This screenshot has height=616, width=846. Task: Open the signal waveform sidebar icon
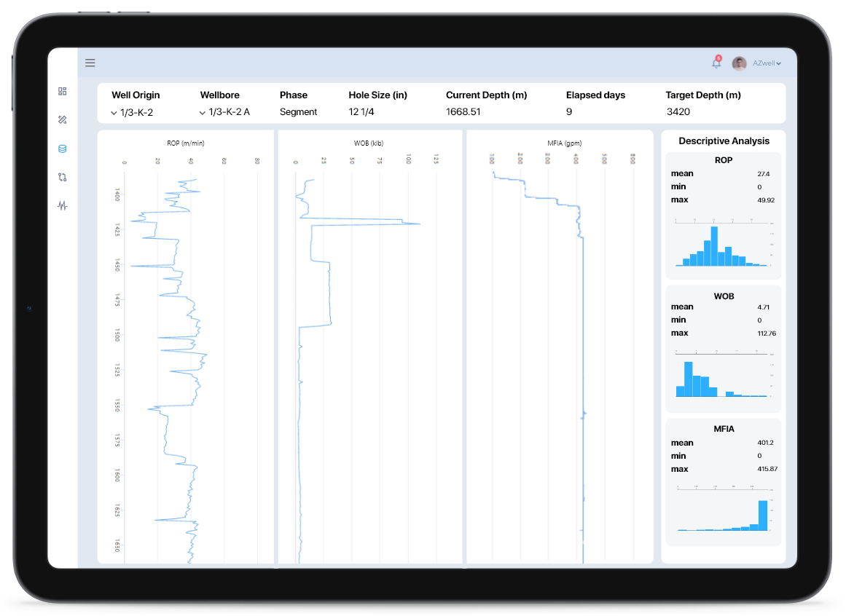click(62, 205)
